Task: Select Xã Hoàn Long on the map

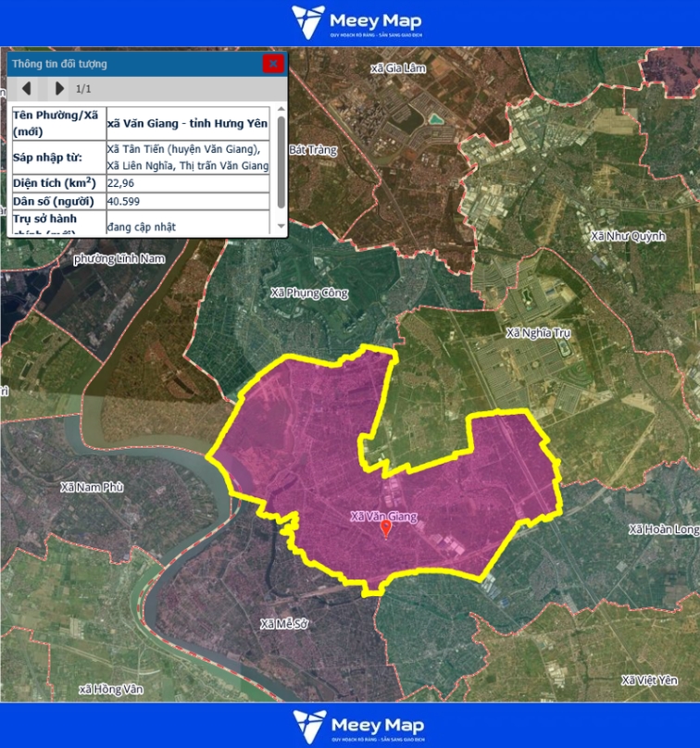Action: (663, 530)
